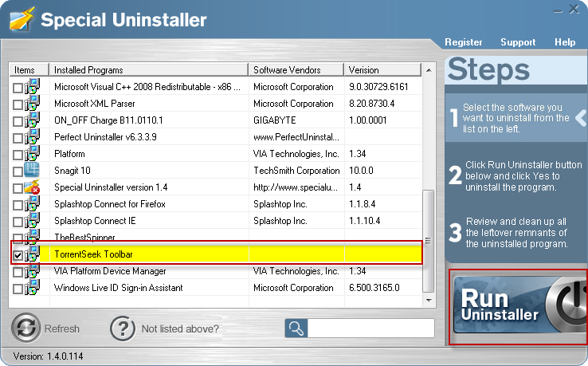Screen dimensions: 588x366
Task: Click the TechSmith Corporation vendor cell
Action: point(296,171)
